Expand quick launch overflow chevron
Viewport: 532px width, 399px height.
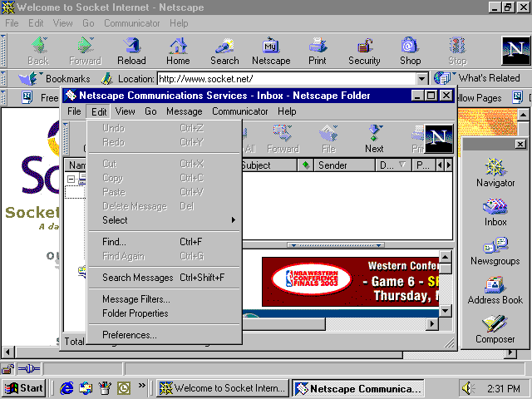pyautogui.click(x=141, y=385)
